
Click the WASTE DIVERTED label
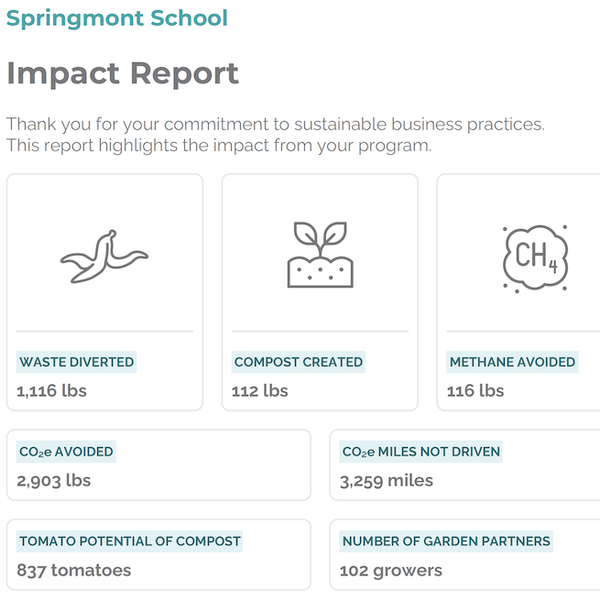[x=77, y=362]
